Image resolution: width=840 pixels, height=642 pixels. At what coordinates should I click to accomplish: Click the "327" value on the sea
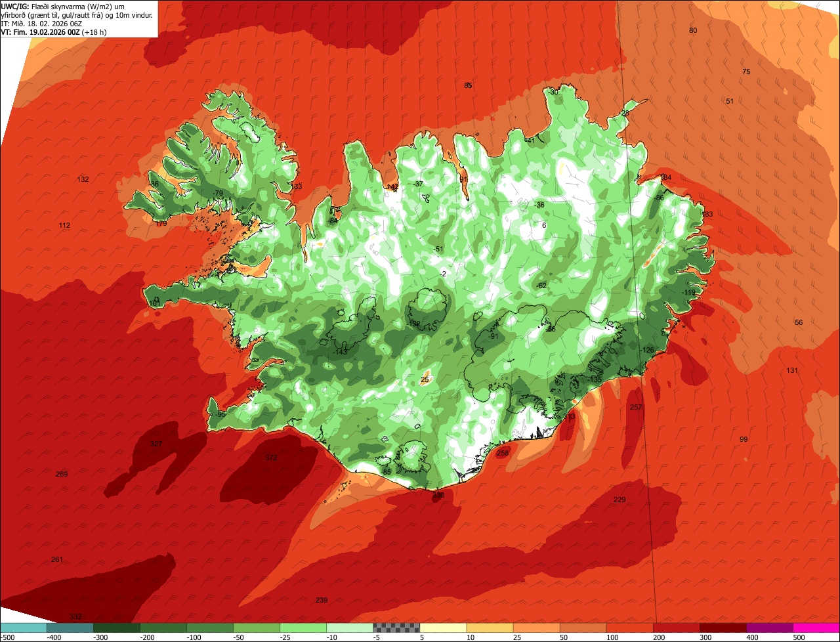[156, 444]
